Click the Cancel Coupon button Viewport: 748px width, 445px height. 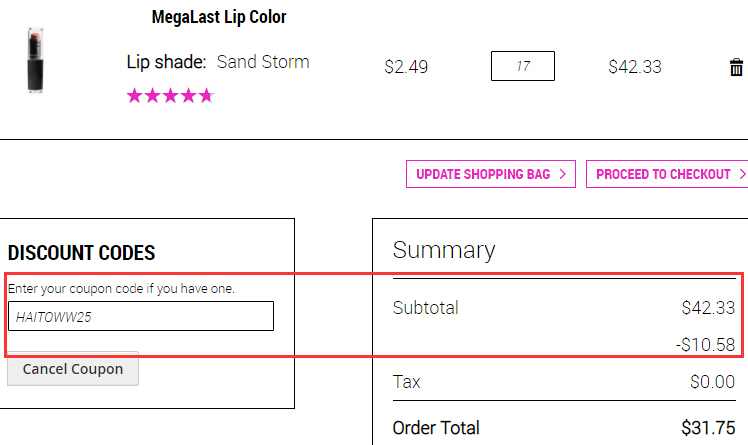73,369
